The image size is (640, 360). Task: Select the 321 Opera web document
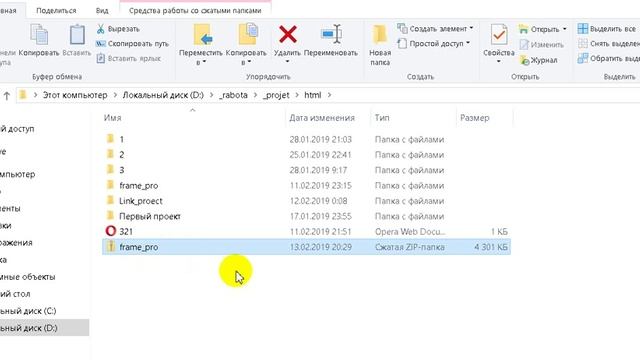coord(306,231)
